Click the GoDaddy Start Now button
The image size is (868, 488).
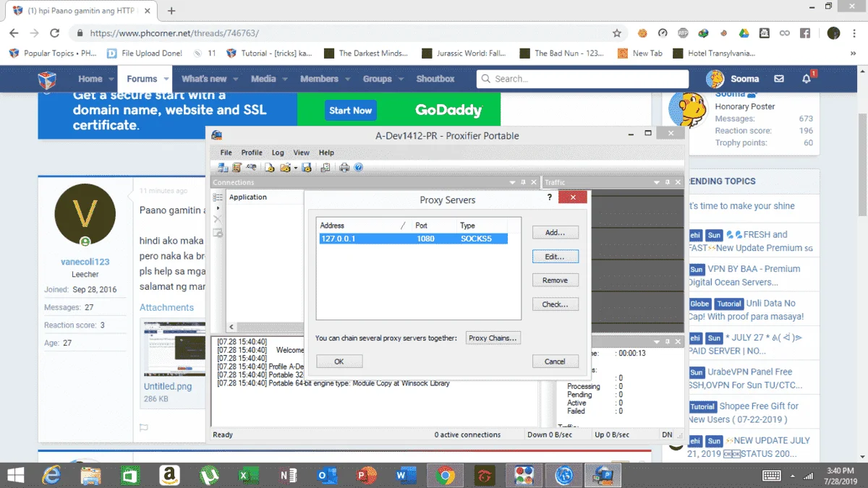click(x=350, y=111)
